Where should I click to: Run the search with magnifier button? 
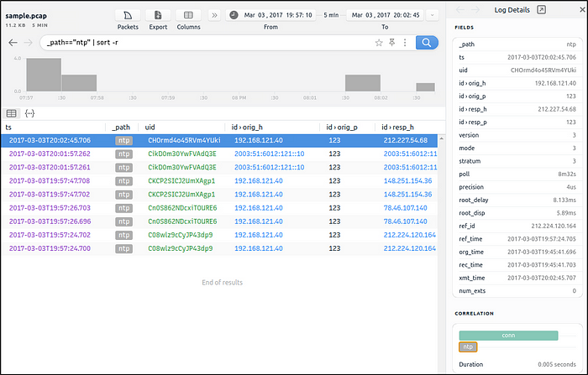click(427, 42)
